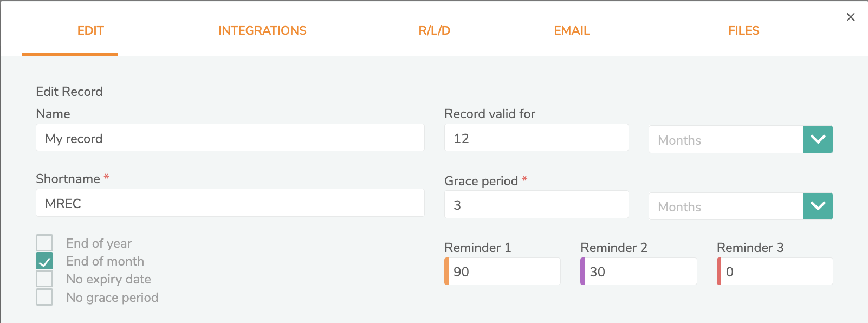The width and height of the screenshot is (868, 323).
Task: Click the Reminder 1 field showing 90
Action: [x=504, y=272]
